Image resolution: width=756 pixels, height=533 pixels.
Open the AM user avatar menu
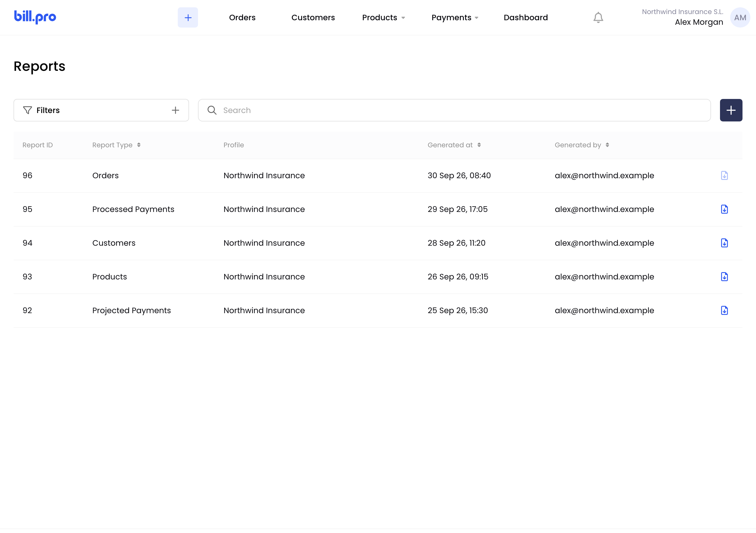click(x=740, y=17)
